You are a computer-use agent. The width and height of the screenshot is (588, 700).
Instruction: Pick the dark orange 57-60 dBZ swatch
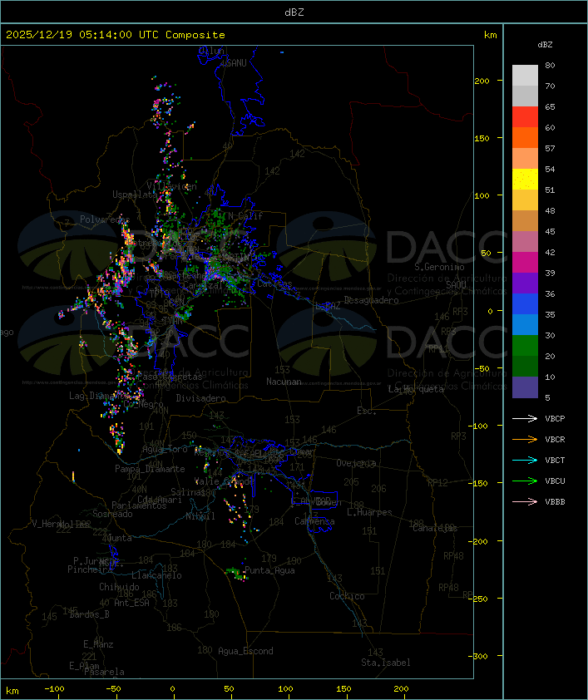click(x=525, y=137)
